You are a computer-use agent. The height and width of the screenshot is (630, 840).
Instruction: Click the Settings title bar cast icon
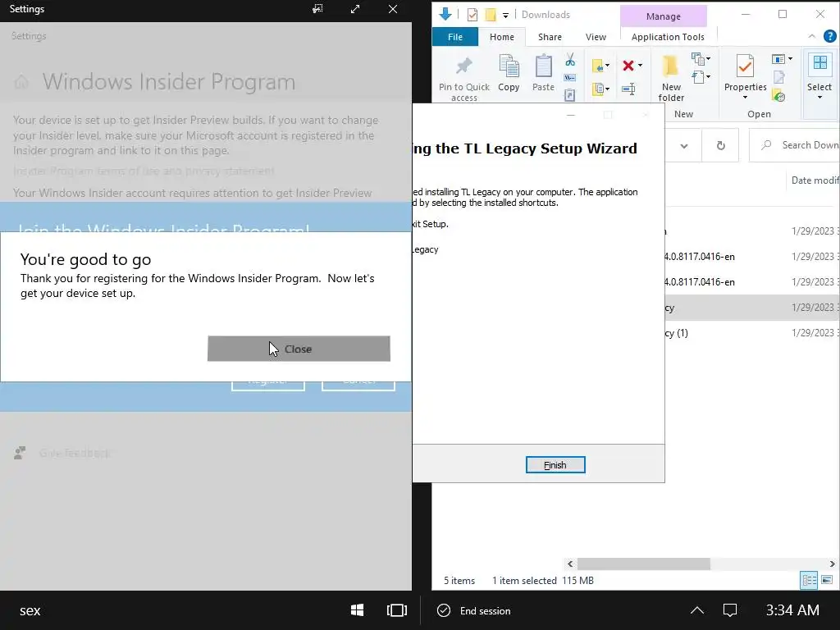[x=317, y=9]
